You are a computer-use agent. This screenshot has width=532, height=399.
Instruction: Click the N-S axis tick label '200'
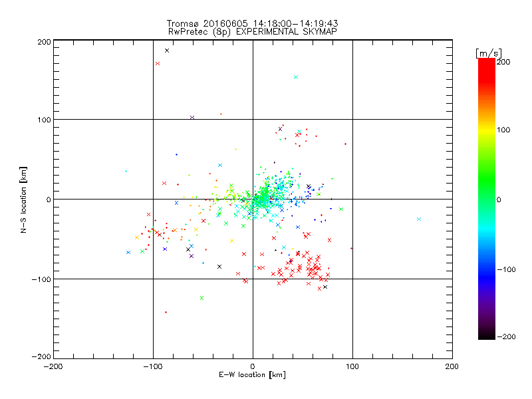(44, 42)
